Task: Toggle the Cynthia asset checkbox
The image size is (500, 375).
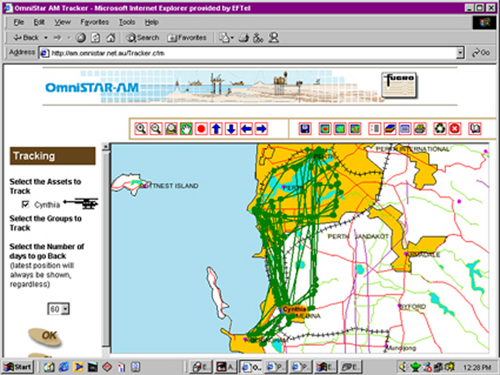Action: 26,204
